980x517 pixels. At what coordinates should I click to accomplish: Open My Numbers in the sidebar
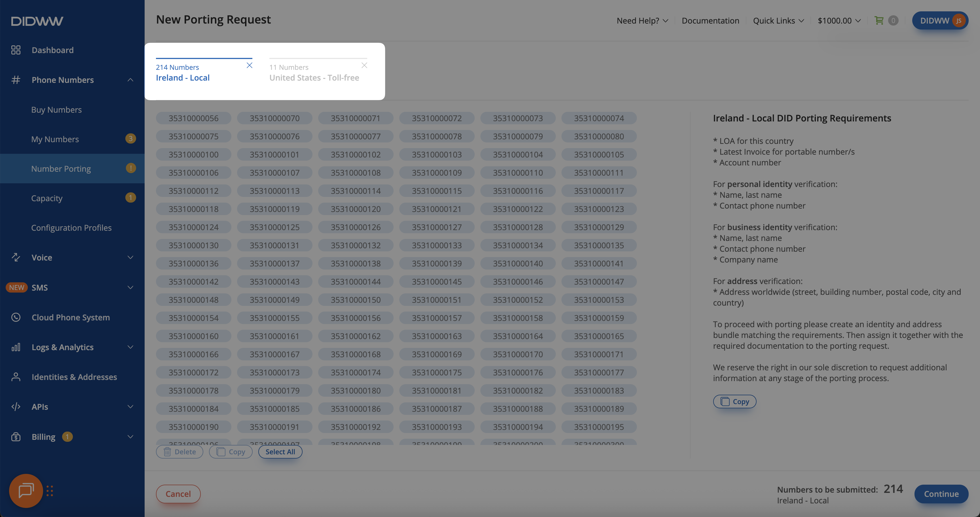[x=55, y=139]
